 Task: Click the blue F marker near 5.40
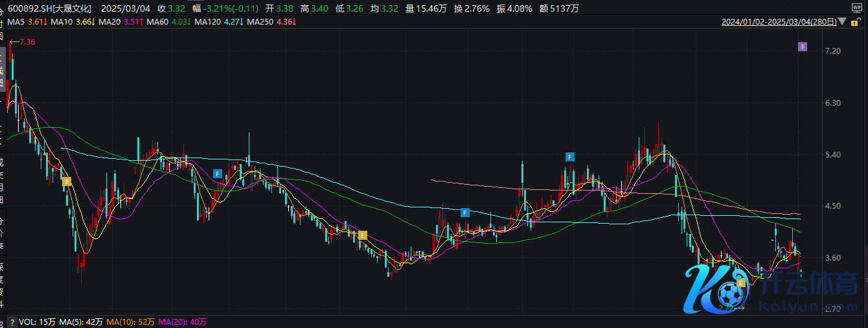[570, 157]
